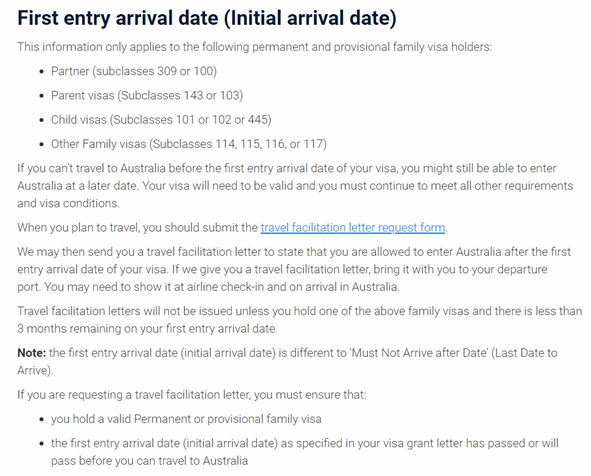591x476 pixels.
Task: Click the bold 'Note:' label
Action: 32,353
